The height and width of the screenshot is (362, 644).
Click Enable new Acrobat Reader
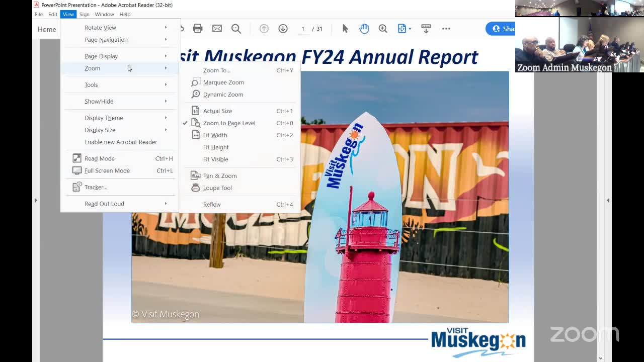coord(121,142)
